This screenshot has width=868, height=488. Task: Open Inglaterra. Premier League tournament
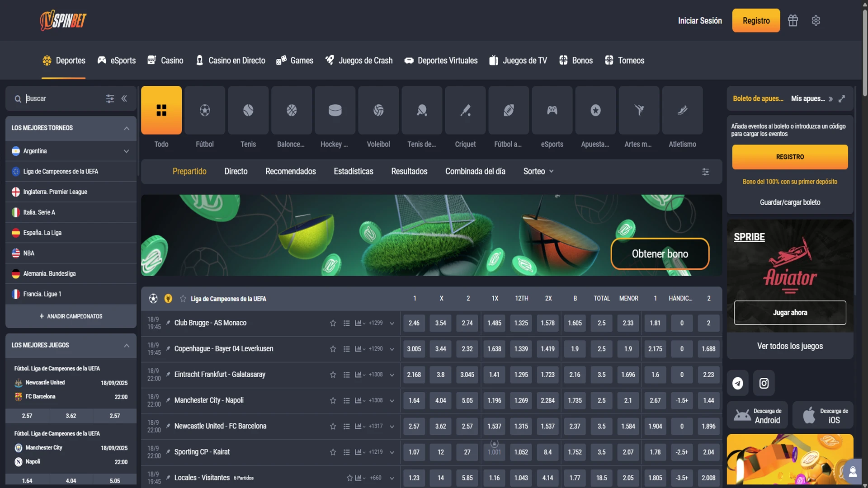[x=71, y=192]
